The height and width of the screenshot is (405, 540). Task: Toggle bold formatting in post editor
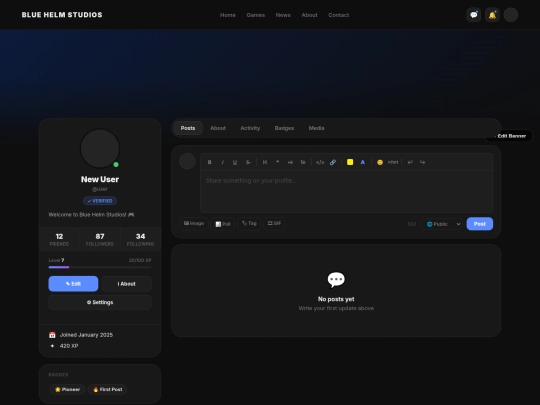209,162
